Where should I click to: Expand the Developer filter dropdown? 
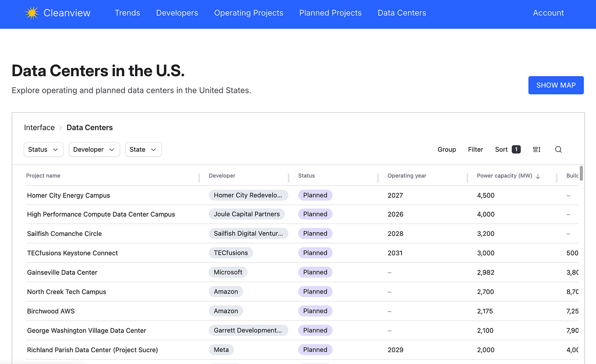tap(94, 149)
